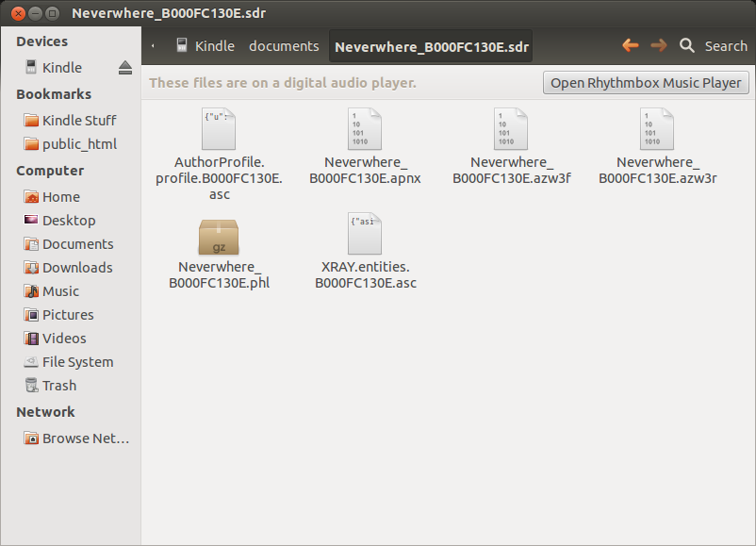The width and height of the screenshot is (756, 546).
Task: Open Downloads folder icon in sidebar
Action: [x=31, y=268]
